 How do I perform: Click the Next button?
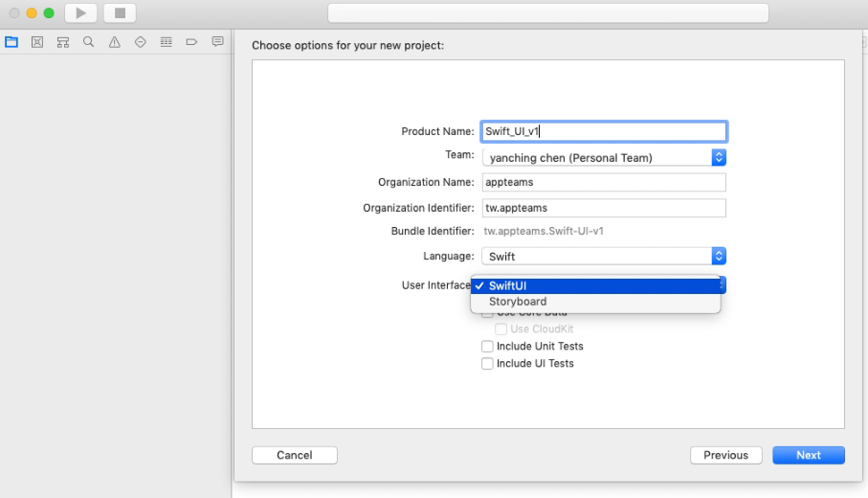click(x=808, y=455)
